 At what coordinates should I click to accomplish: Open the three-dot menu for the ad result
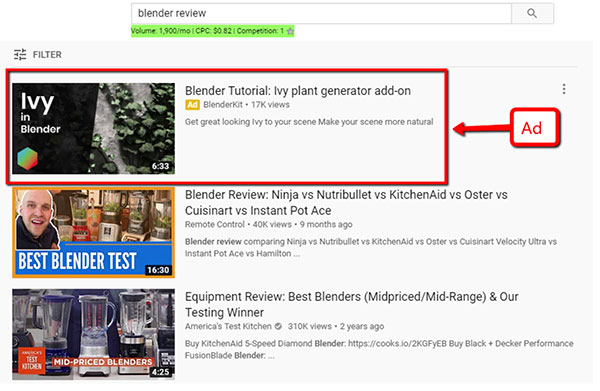point(564,89)
